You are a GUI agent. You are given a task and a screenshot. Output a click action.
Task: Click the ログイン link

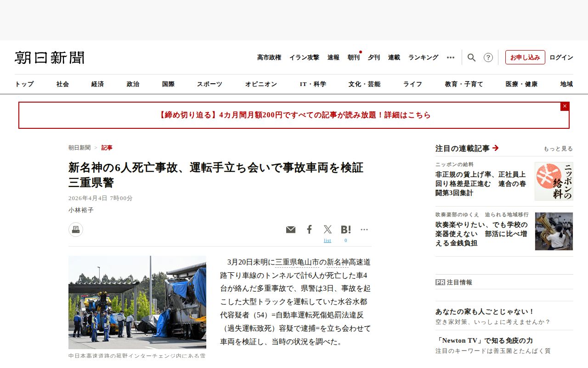(x=561, y=57)
